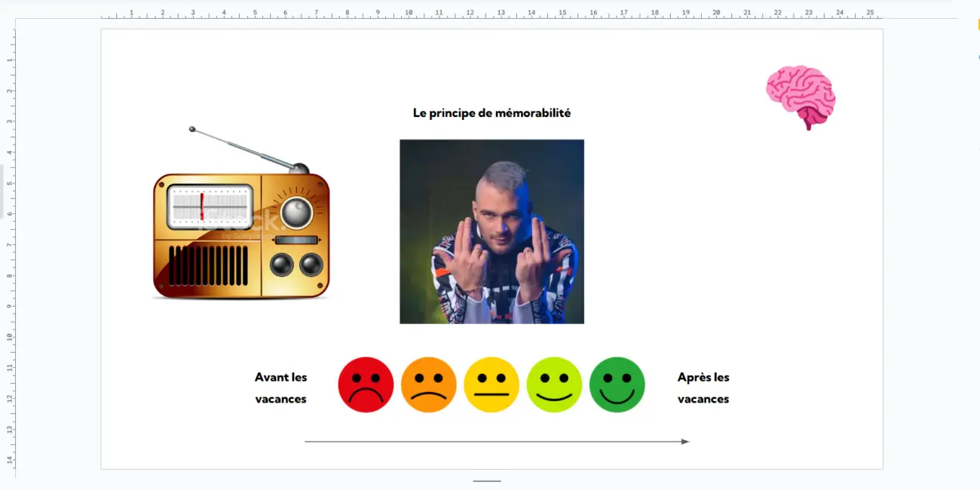Select the long arrow line under smileys
The image size is (980, 490).
pos(496,442)
